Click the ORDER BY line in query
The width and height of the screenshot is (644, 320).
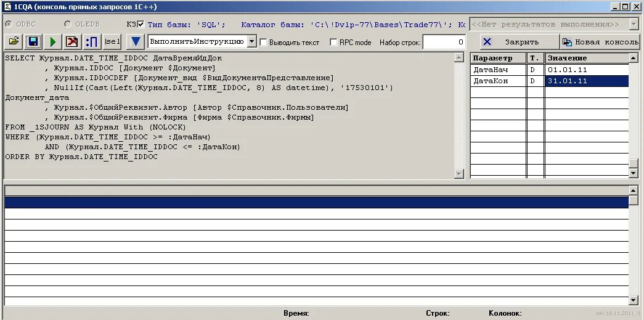[81, 157]
